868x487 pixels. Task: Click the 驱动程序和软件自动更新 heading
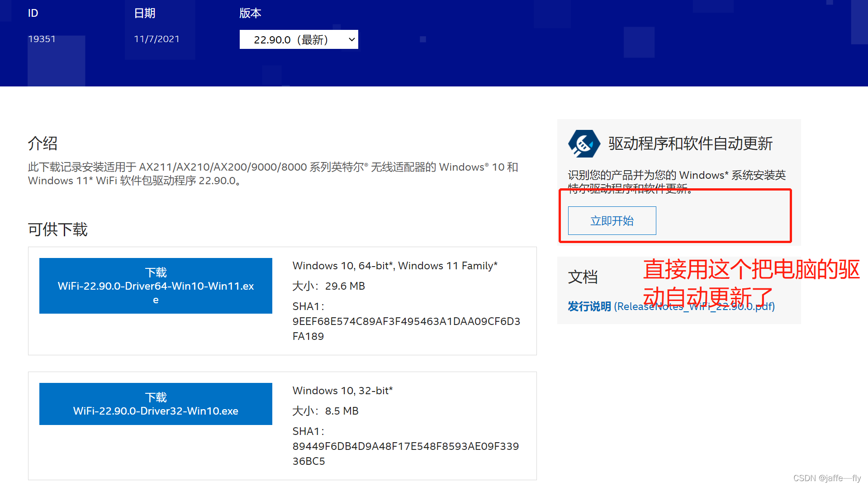coord(690,143)
